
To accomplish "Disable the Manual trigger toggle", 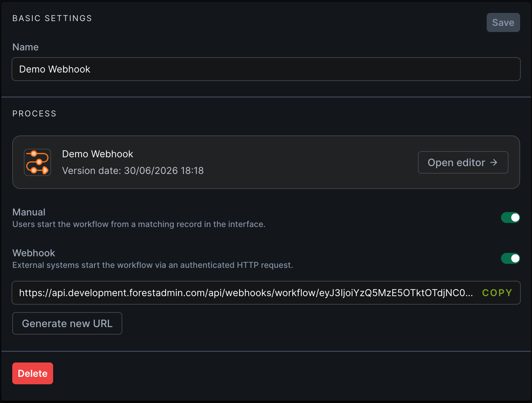I will point(510,217).
